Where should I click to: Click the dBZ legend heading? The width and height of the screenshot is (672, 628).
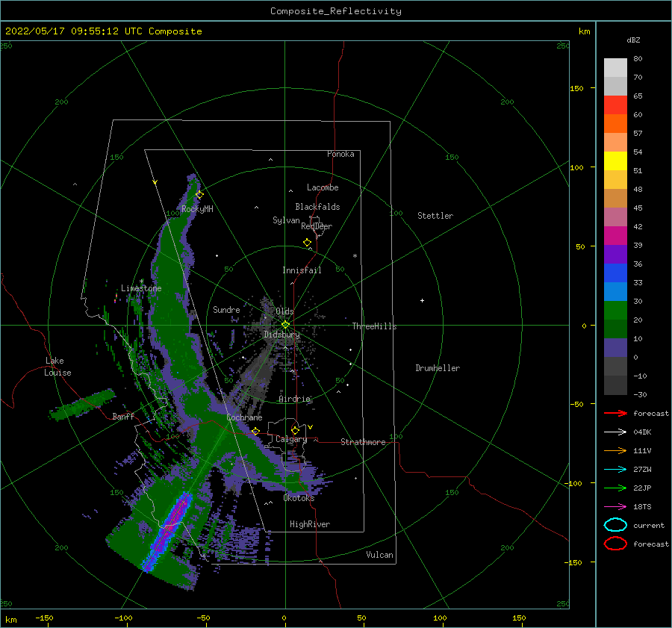coord(633,40)
